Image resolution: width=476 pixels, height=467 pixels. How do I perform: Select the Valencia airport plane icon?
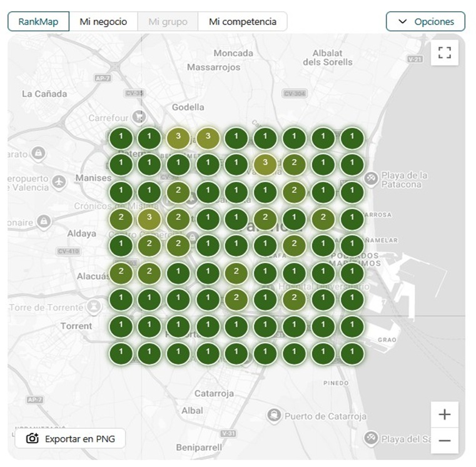[x=59, y=182]
